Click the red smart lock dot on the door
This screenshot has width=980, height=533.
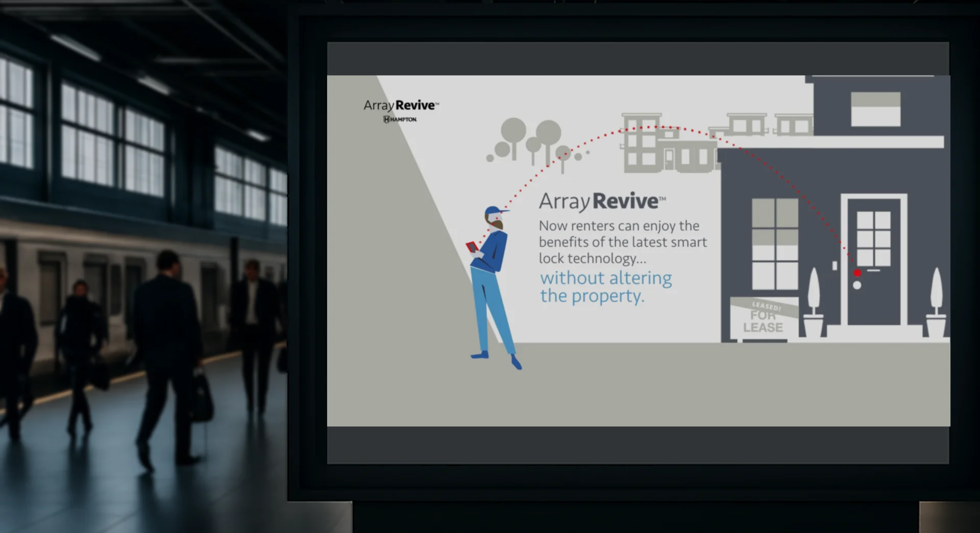(x=857, y=272)
